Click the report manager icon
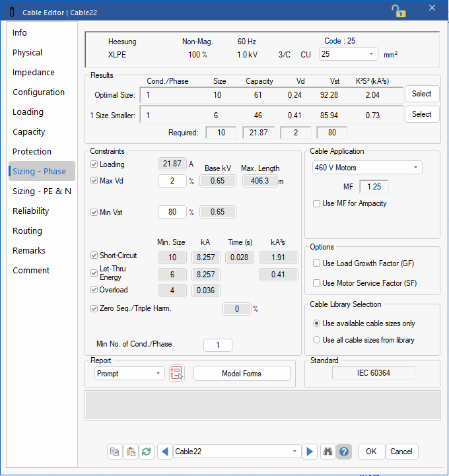This screenshot has height=476, width=449. [x=176, y=374]
